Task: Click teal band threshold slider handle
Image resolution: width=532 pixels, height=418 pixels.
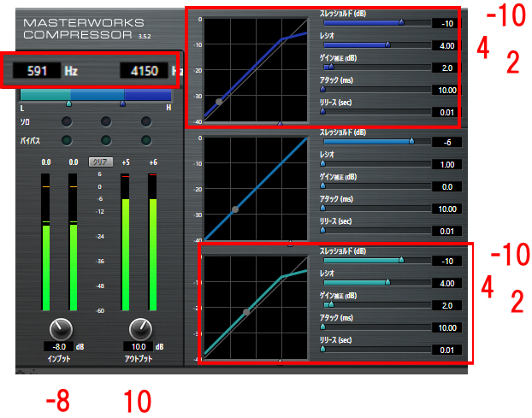Action: [x=401, y=260]
